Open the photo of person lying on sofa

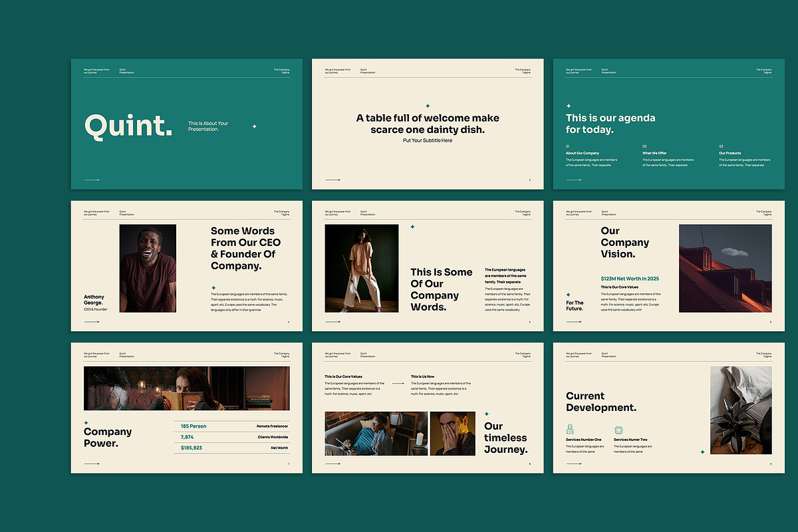376,434
